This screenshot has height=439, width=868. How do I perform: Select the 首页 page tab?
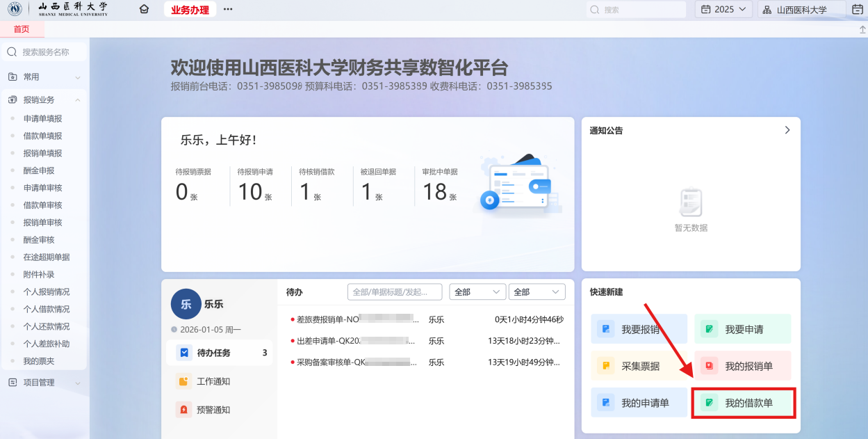pyautogui.click(x=22, y=29)
